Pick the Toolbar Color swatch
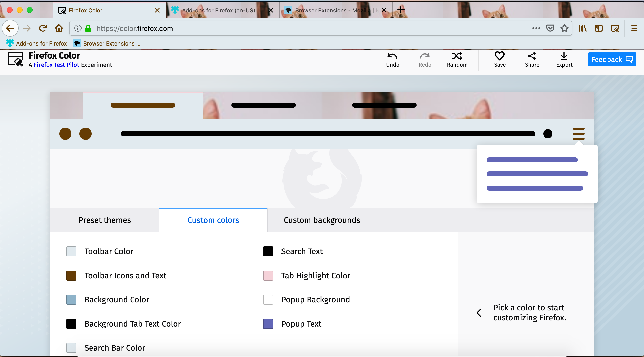The image size is (644, 357). click(x=71, y=251)
